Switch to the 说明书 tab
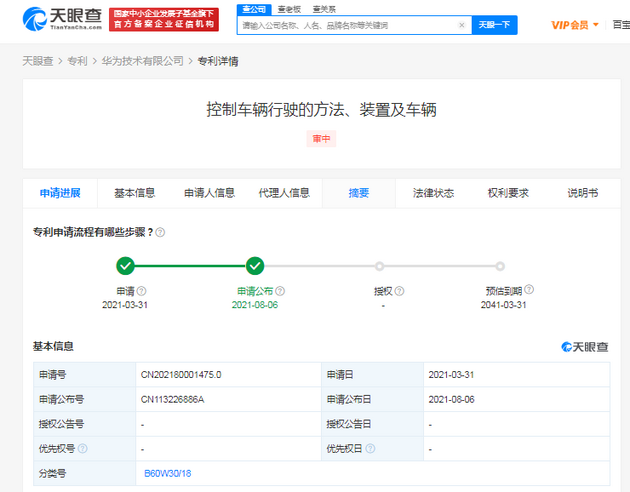Viewport: 630px width, 492px height. click(583, 193)
